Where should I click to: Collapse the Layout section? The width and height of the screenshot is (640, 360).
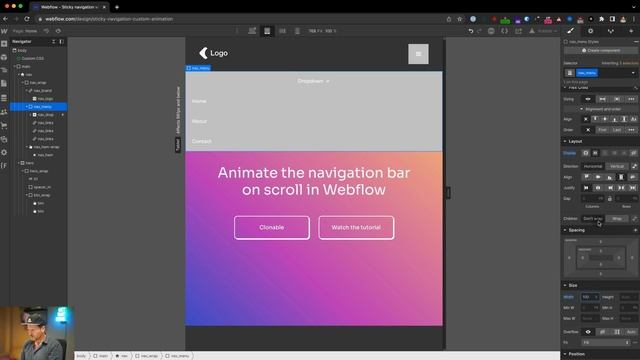coord(575,141)
